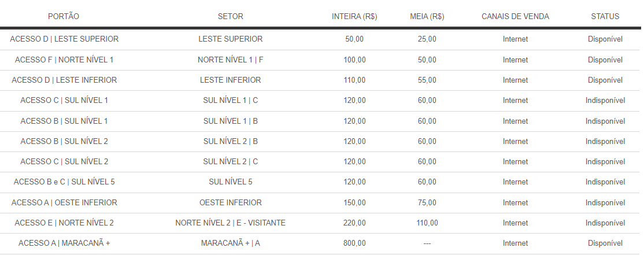The width and height of the screenshot is (644, 255).
Task: Click the STATUS column header
Action: (x=605, y=16)
